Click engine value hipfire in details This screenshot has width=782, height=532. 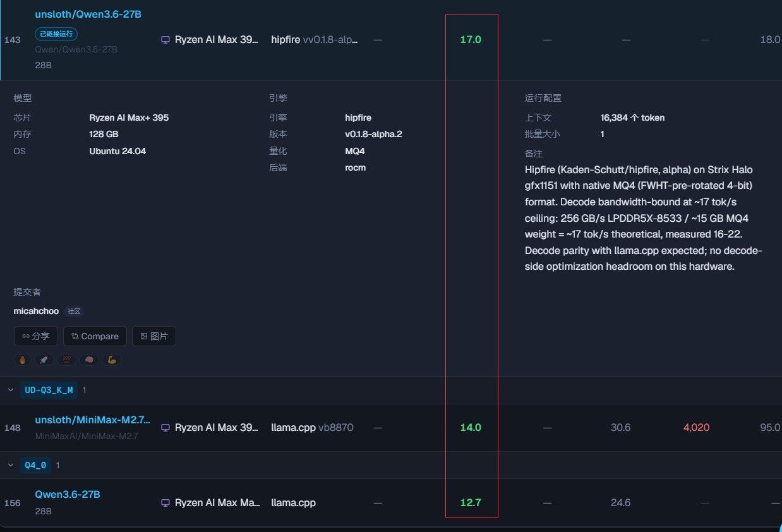pos(358,118)
